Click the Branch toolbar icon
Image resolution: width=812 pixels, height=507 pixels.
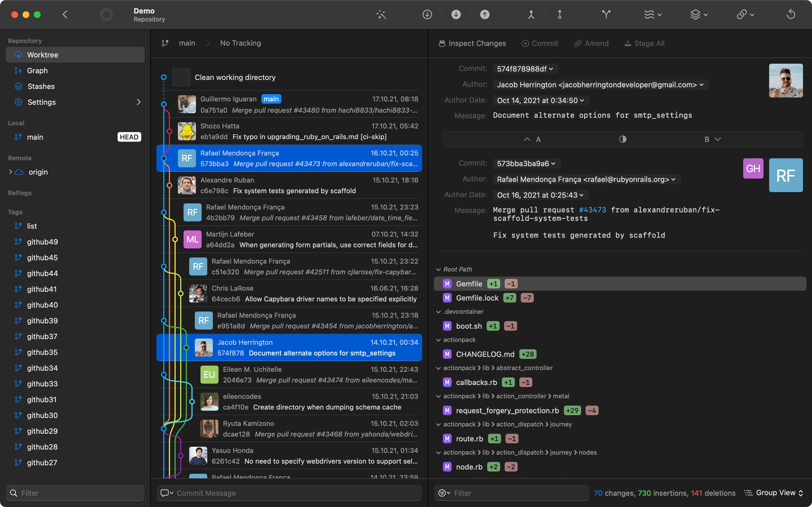(606, 14)
